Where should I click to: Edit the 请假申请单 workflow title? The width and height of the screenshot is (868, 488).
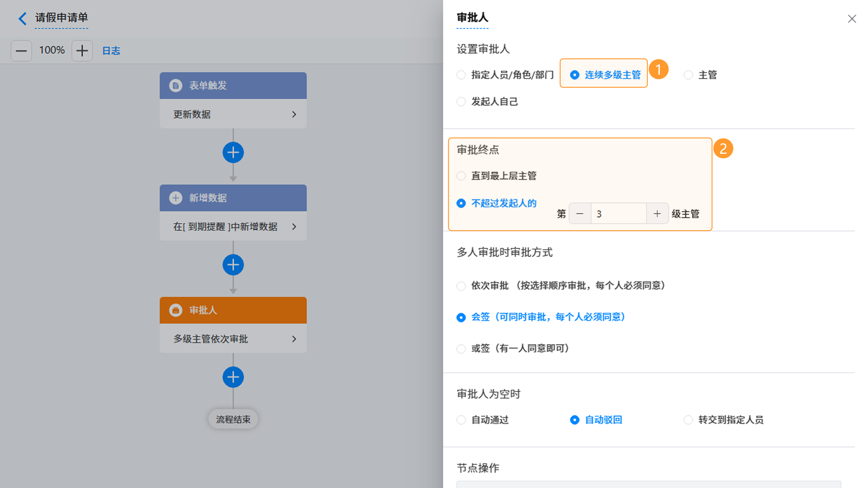click(61, 17)
